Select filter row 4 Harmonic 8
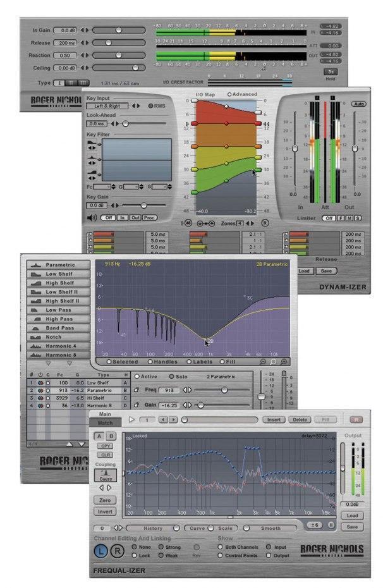The width and height of the screenshot is (383, 588). tap(79, 405)
